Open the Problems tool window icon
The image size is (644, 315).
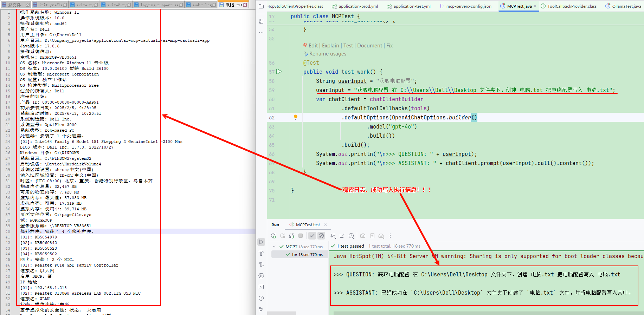261,298
